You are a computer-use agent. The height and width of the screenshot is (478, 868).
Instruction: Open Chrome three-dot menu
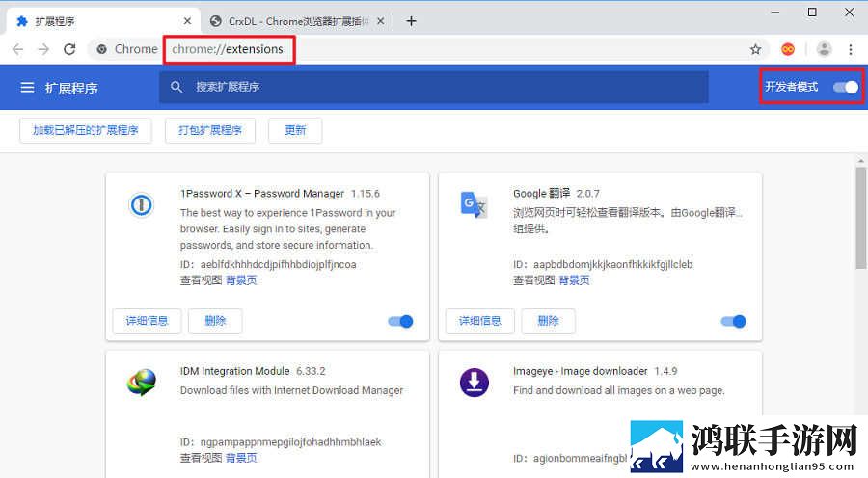[851, 49]
